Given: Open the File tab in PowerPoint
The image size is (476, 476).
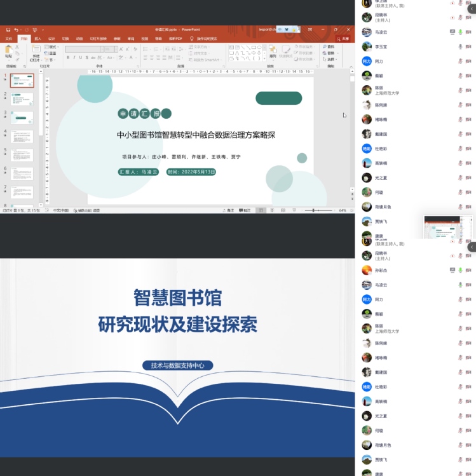Looking at the screenshot, I should coord(9,39).
